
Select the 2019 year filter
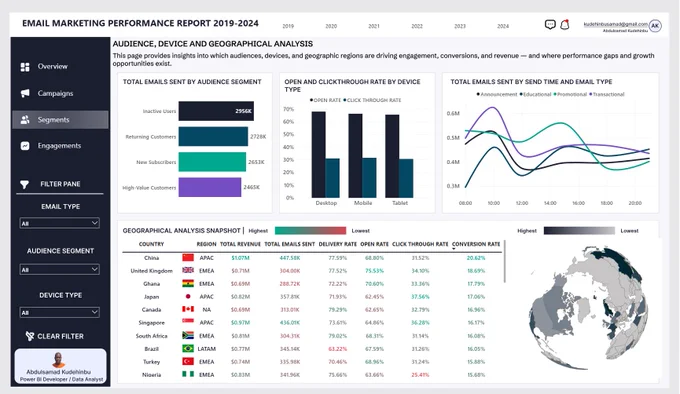288,26
